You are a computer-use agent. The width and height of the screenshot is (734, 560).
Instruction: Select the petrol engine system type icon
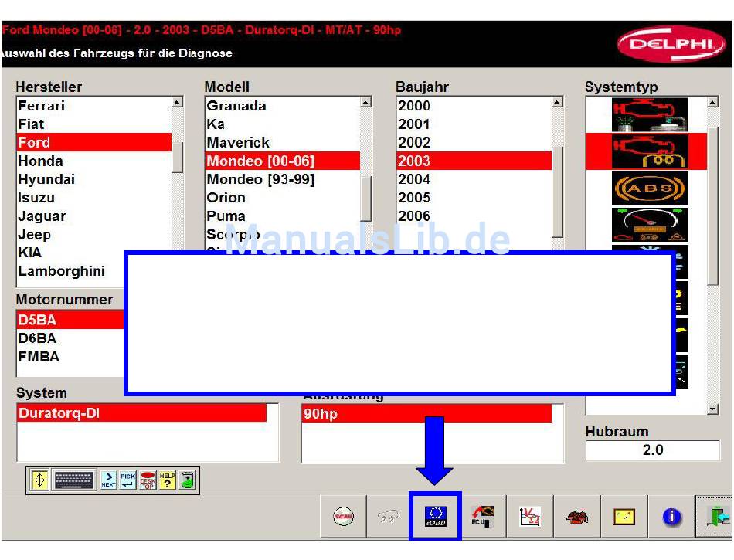coord(650,114)
